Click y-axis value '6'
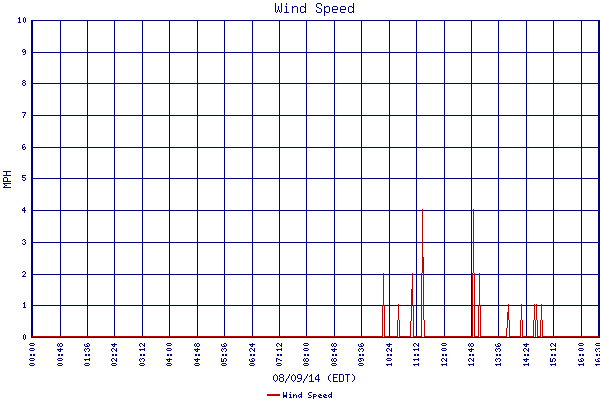The height and width of the screenshot is (400, 600). [24, 147]
